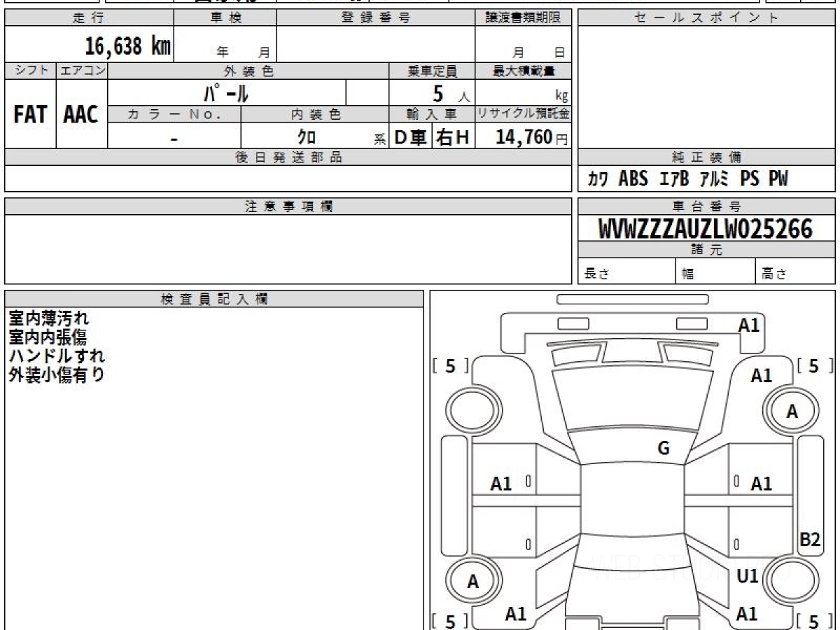Click the U1 damage mark

point(748,577)
